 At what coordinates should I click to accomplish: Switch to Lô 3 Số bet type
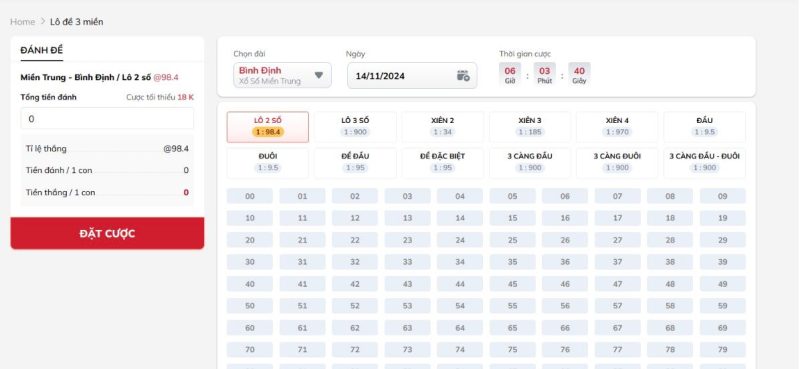[x=355, y=127]
